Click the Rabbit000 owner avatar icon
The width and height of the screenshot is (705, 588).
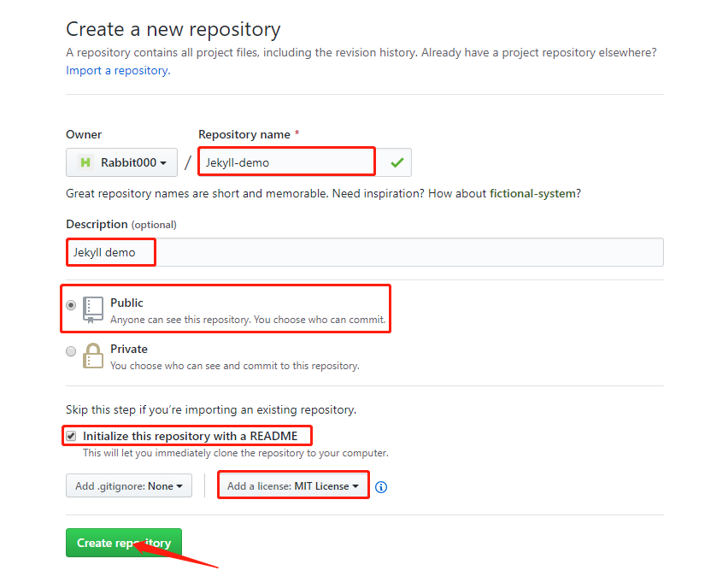point(84,162)
